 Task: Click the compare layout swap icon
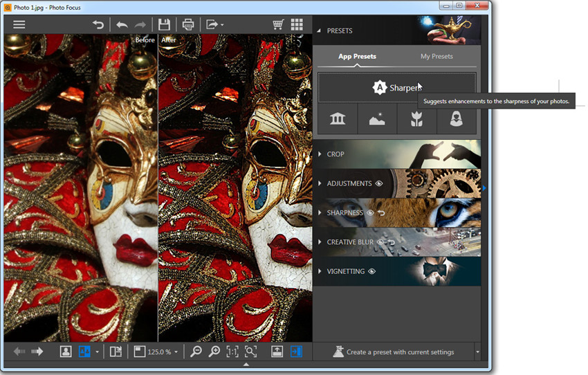click(116, 351)
